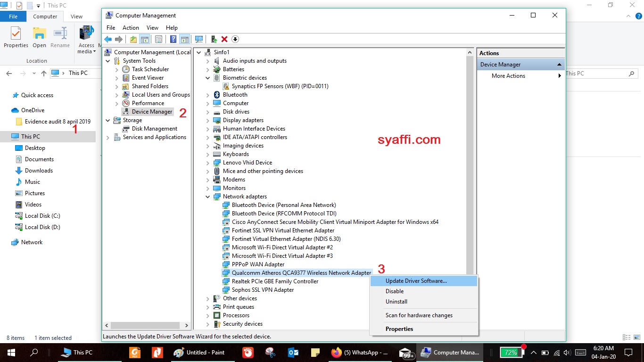Collapse the Network adapters category
The height and width of the screenshot is (362, 644).
click(x=207, y=197)
